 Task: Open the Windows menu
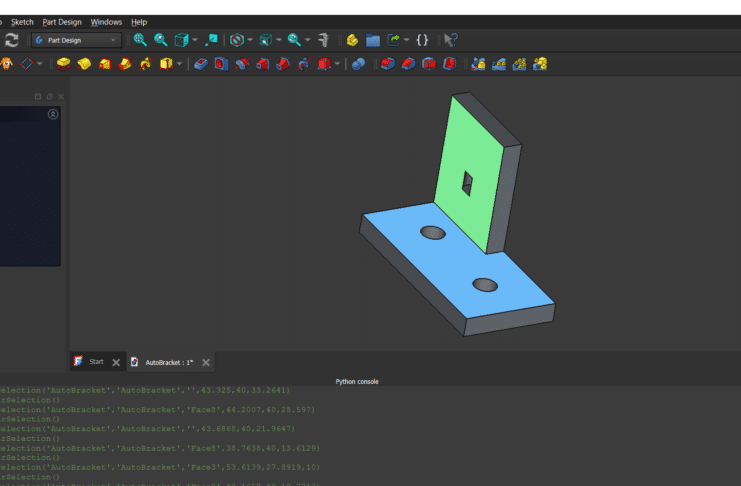pyautogui.click(x=106, y=21)
